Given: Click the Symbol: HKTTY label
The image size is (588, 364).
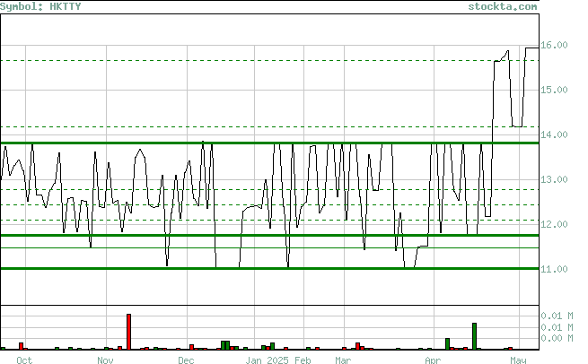Looking at the screenshot, I should click(x=40, y=6).
